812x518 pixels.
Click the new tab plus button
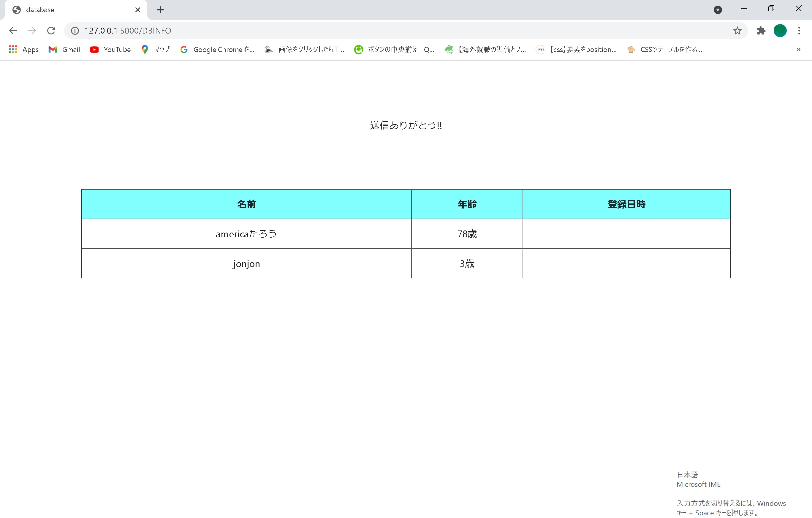click(x=160, y=10)
